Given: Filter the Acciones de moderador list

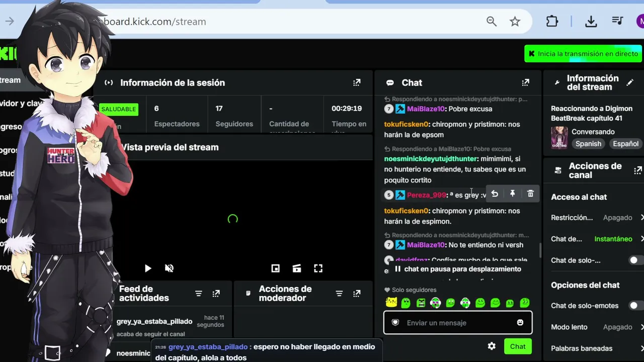Looking at the screenshot, I should point(339,294).
